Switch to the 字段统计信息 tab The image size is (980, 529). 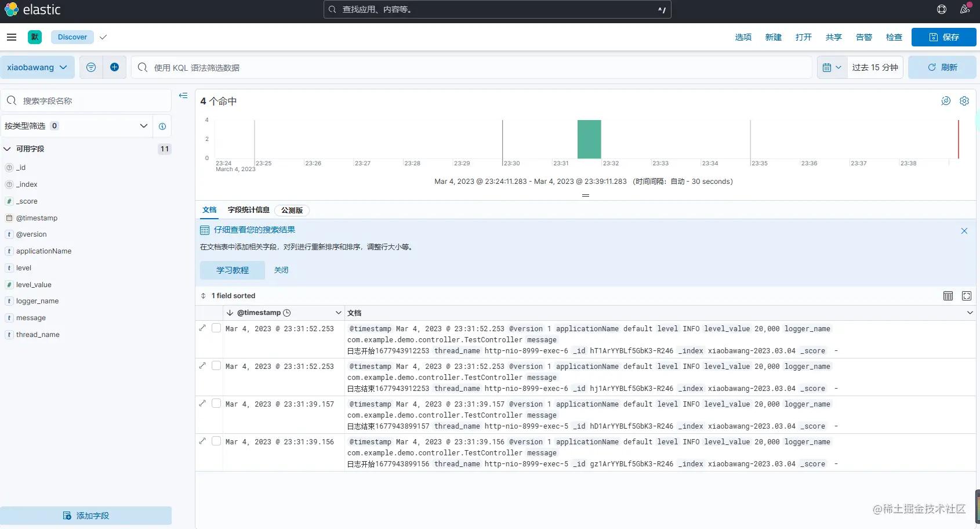click(x=249, y=210)
